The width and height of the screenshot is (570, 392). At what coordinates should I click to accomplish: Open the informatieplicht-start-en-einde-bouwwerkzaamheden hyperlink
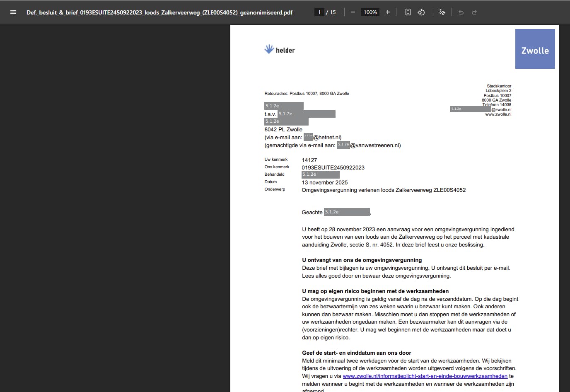(425, 376)
